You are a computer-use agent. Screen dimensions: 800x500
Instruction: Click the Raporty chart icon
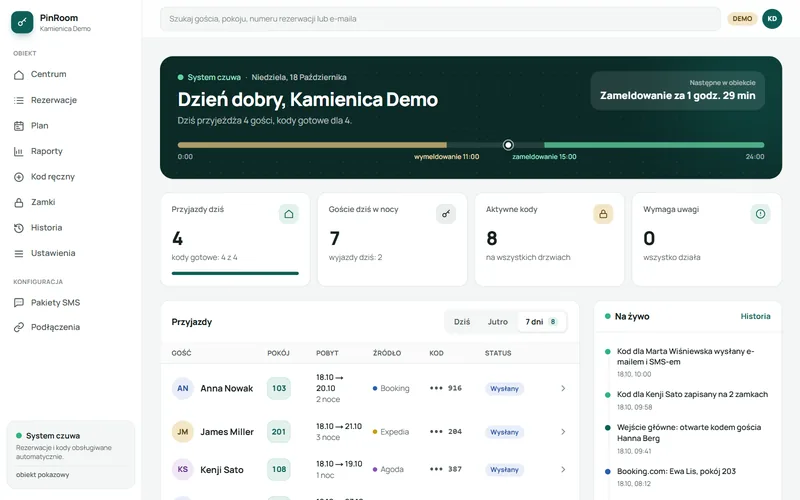[x=19, y=151]
